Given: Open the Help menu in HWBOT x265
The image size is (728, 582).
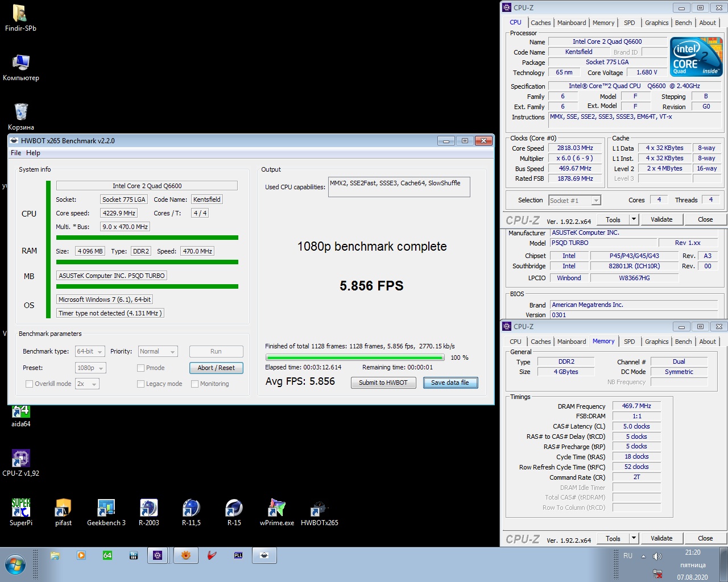Looking at the screenshot, I should point(33,153).
